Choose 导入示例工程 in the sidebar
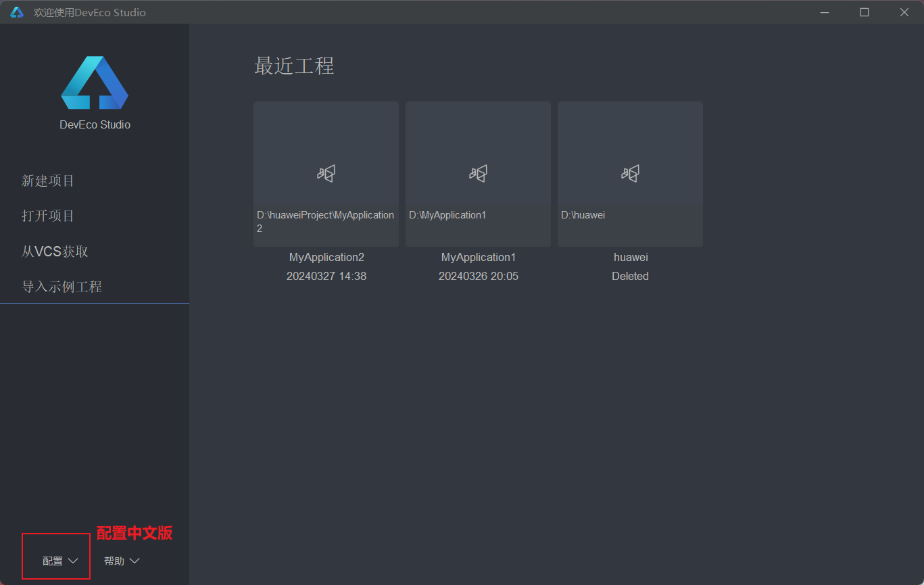Image resolution: width=924 pixels, height=585 pixels. click(62, 287)
